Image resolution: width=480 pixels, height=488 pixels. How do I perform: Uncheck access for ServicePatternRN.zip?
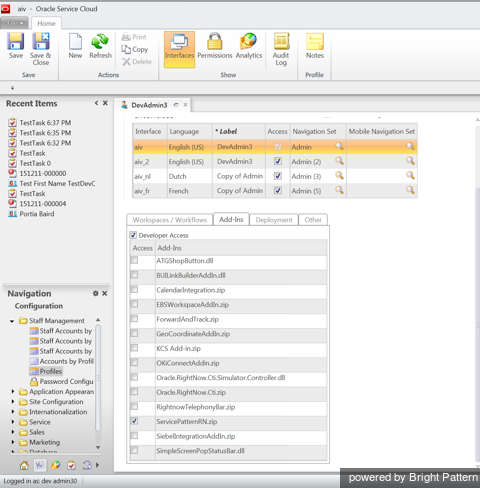click(x=134, y=421)
